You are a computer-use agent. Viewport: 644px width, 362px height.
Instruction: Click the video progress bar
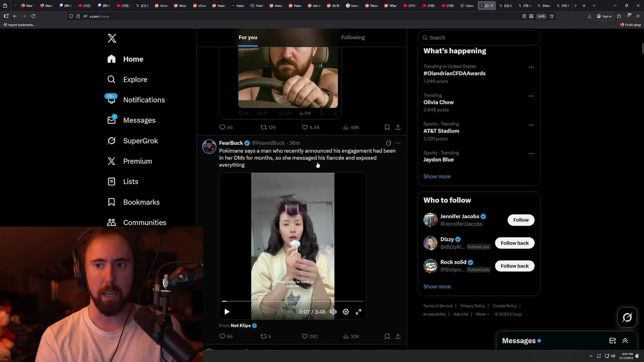coord(293,301)
